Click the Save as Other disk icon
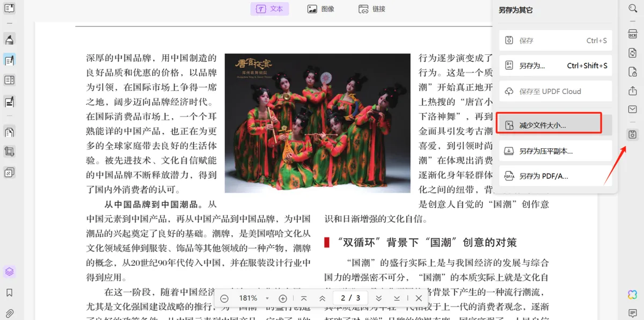This screenshot has height=320, width=644. [x=632, y=134]
